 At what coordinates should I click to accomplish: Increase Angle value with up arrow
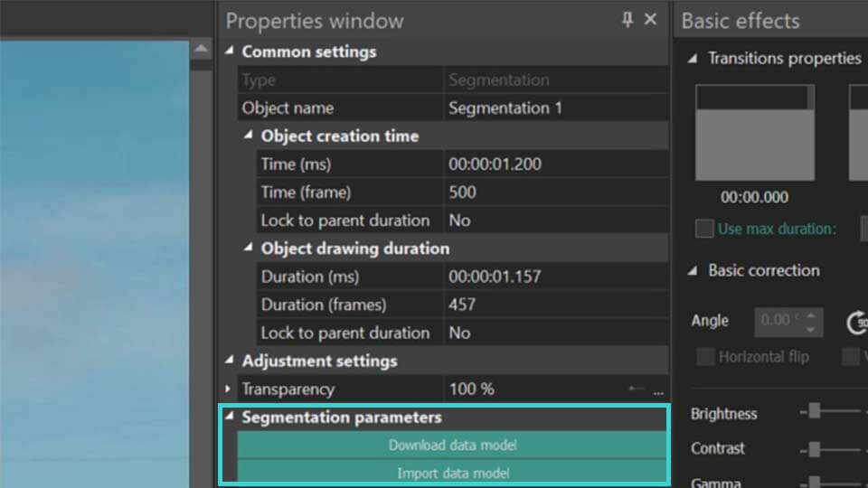pyautogui.click(x=811, y=316)
